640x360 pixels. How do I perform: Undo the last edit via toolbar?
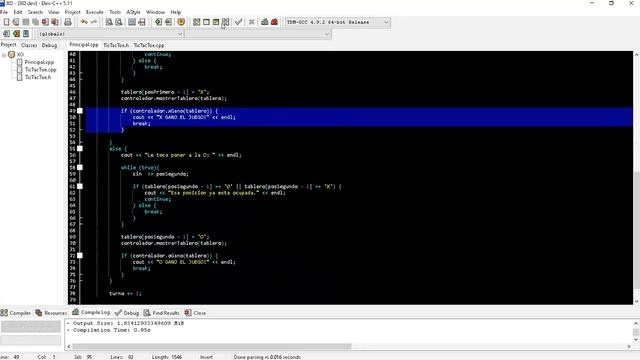[x=84, y=22]
